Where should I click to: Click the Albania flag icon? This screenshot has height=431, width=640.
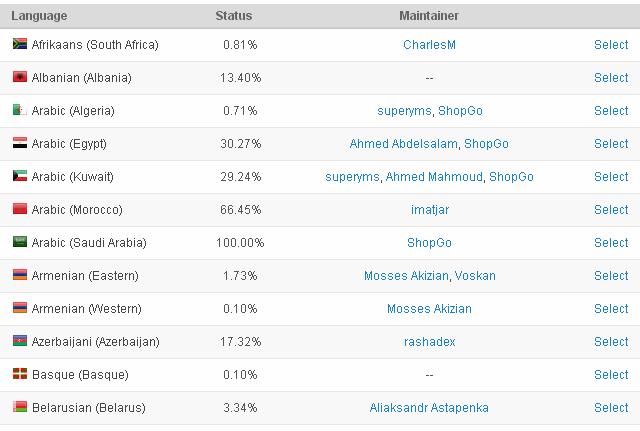coord(19,78)
